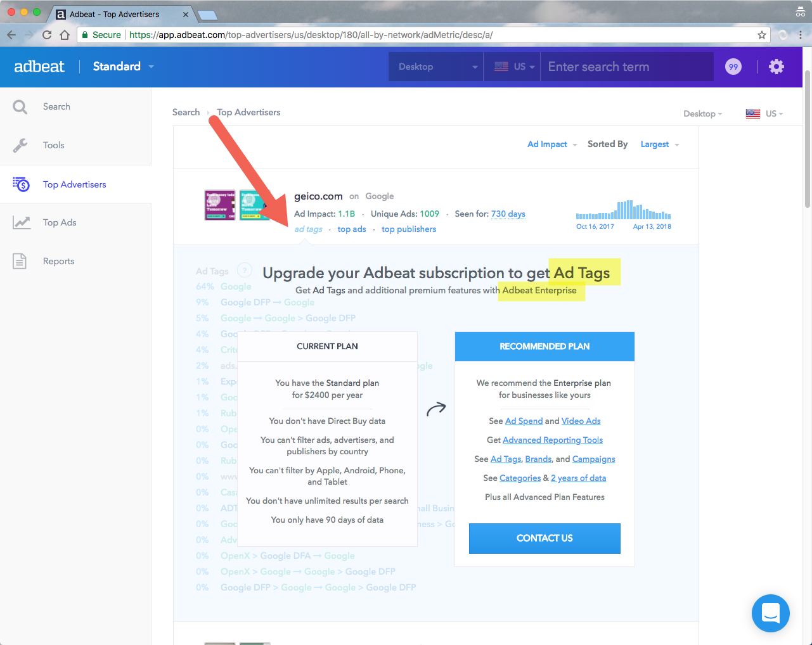Click the teal geico ad thumbnail

255,205
